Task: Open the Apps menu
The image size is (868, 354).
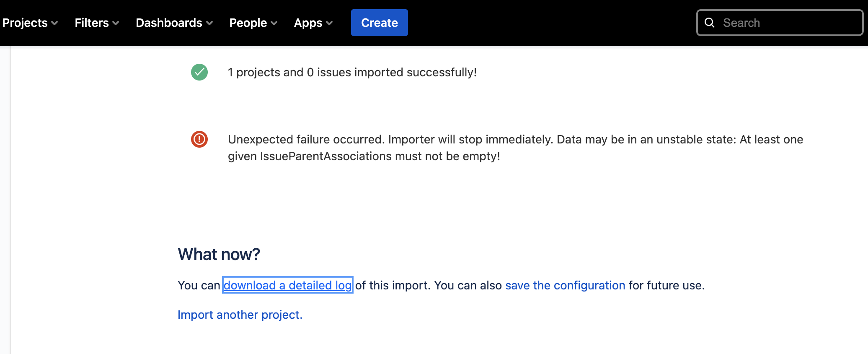Action: pos(313,23)
